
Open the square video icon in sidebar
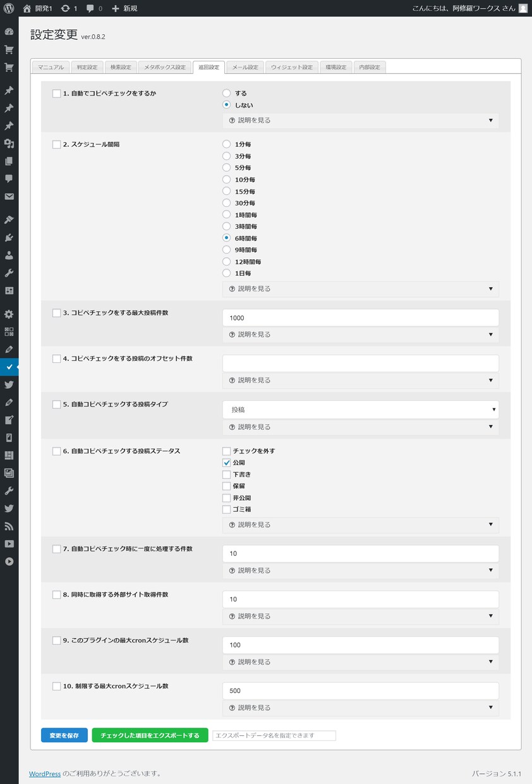coord(9,544)
